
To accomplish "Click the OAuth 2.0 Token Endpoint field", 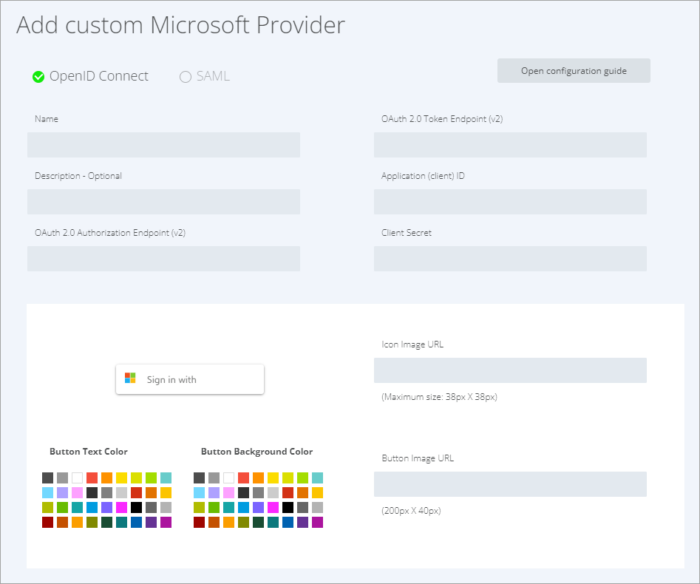I will pos(510,145).
